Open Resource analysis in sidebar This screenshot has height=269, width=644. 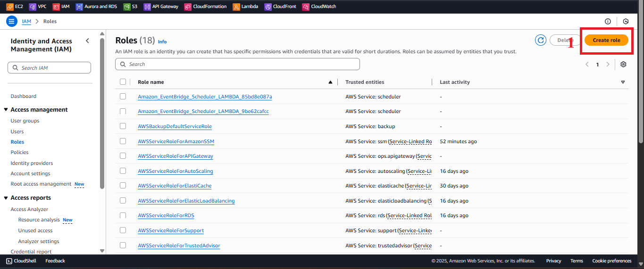[x=39, y=220]
